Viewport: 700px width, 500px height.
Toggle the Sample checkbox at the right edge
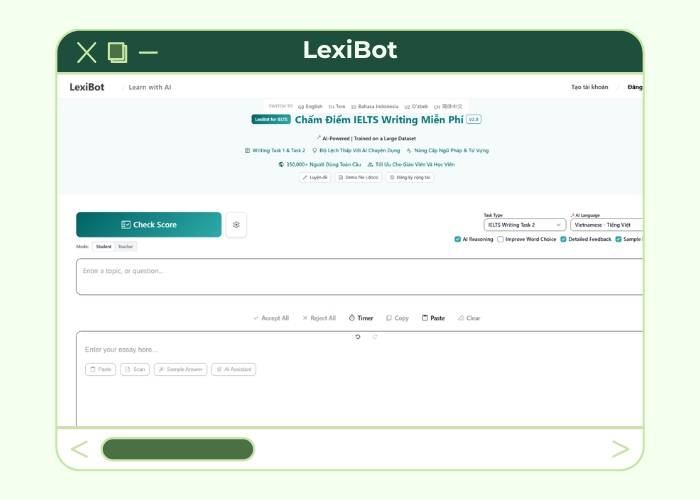[x=618, y=239]
